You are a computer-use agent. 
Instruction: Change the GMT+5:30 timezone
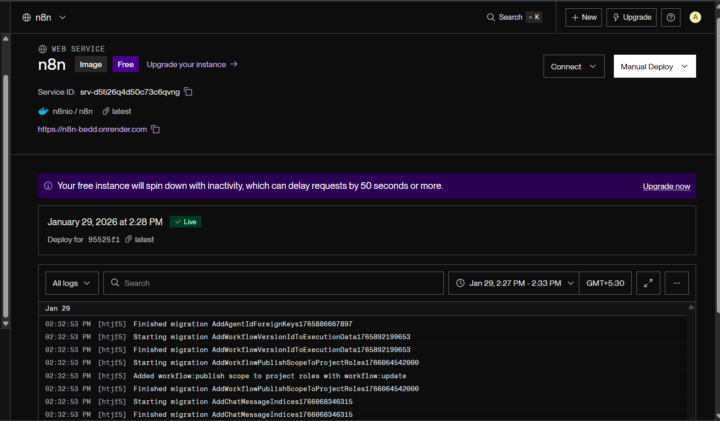tap(605, 283)
